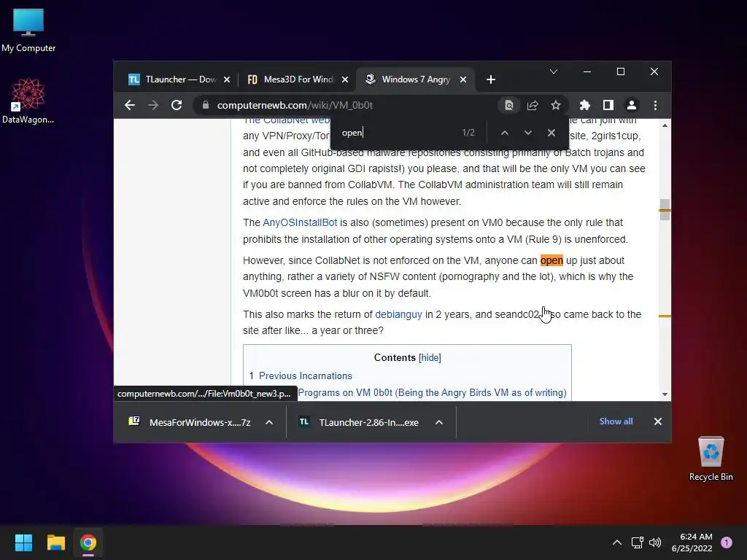The image size is (747, 560).
Task: Open the Extensions puzzle icon
Action: coord(584,105)
